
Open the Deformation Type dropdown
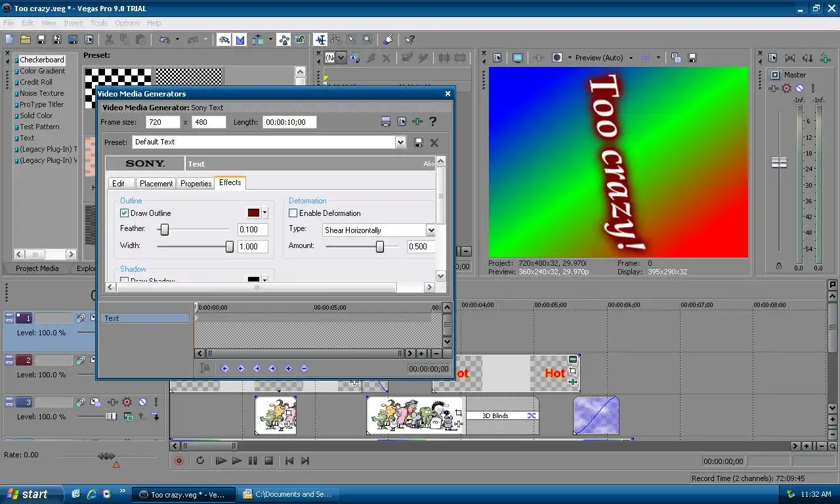pos(430,230)
